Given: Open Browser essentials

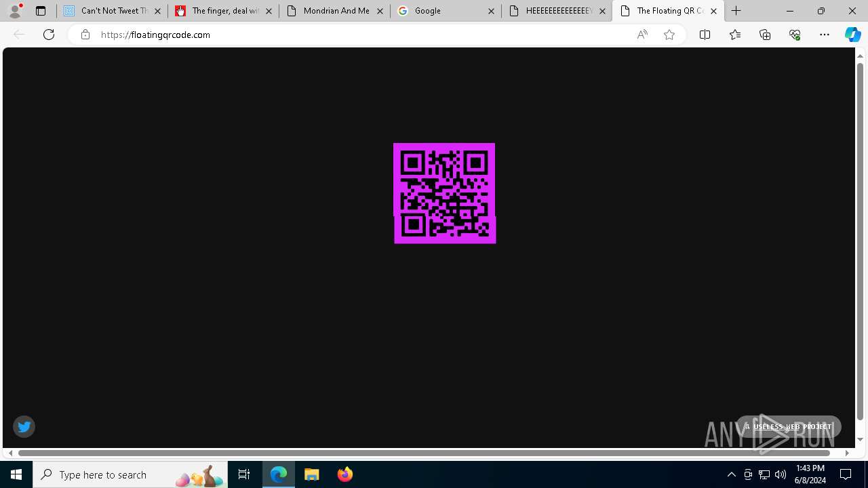Looking at the screenshot, I should tap(795, 35).
